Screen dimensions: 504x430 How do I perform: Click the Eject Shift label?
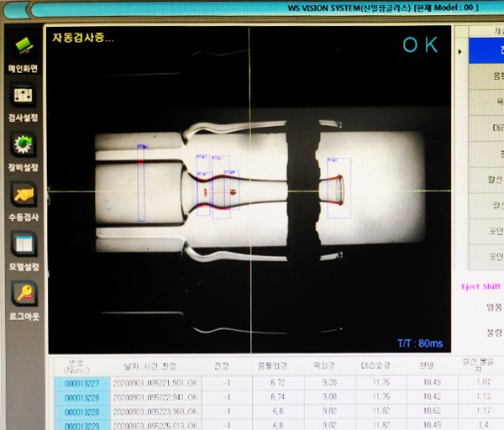pyautogui.click(x=480, y=286)
